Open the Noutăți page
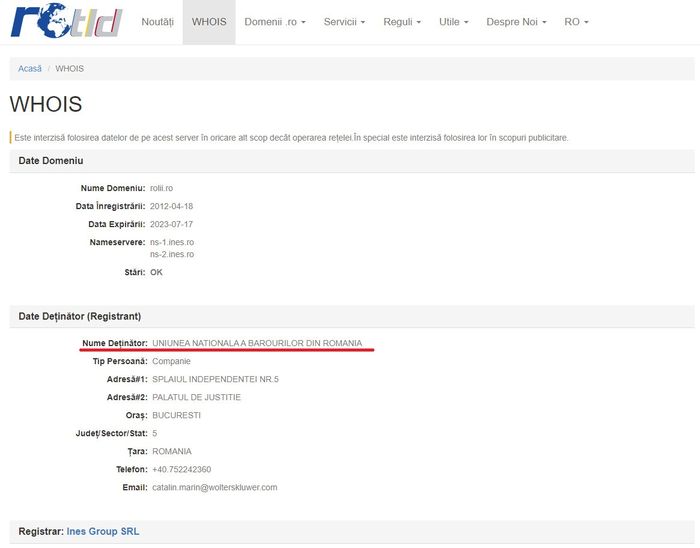The image size is (700, 548). [158, 22]
